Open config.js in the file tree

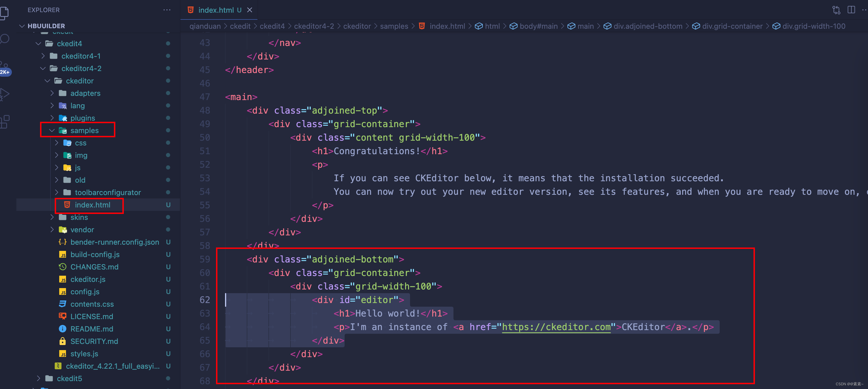pyautogui.click(x=85, y=292)
